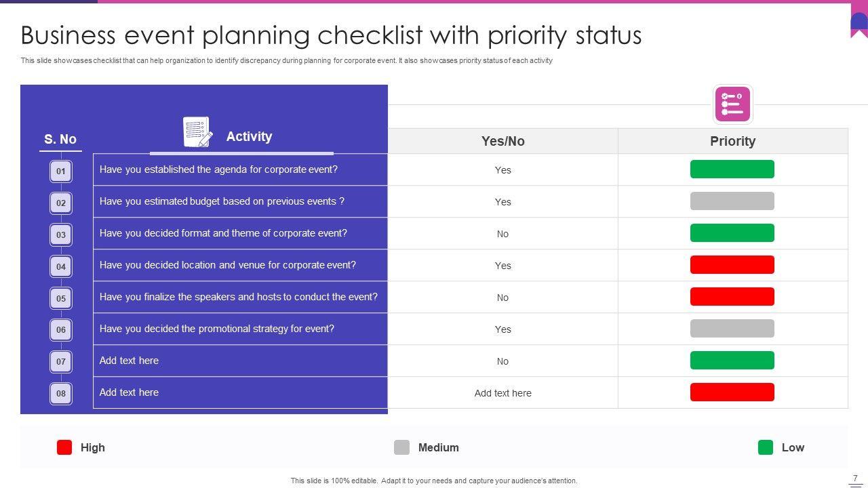Select serial number badge 01

[x=61, y=171]
